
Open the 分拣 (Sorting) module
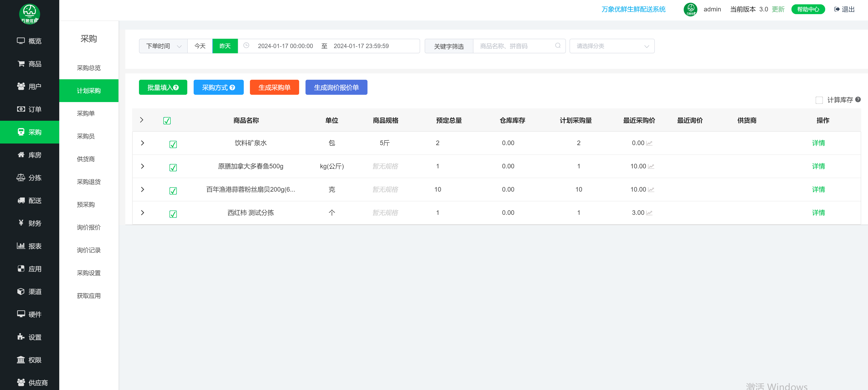click(30, 177)
